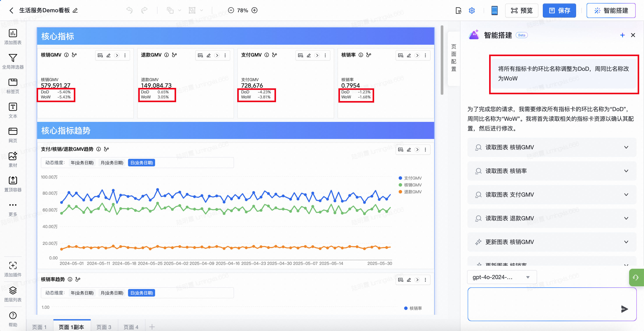Select 月(业务日期) in GMV trend chart
Viewport: 644px width, 331px height.
pos(112,163)
